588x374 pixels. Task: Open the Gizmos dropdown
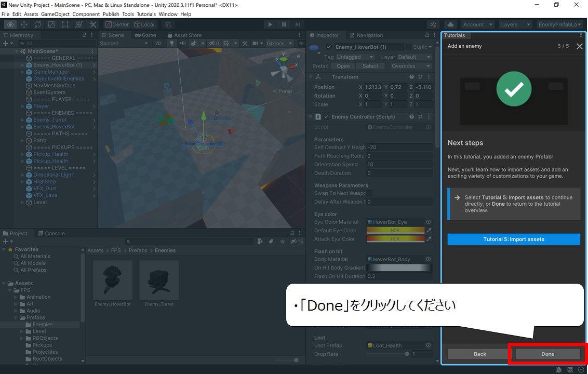279,44
